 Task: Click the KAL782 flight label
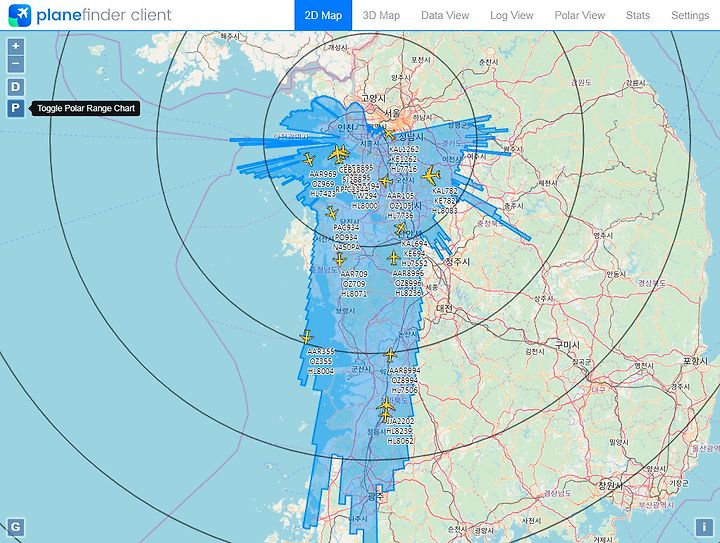[445, 190]
